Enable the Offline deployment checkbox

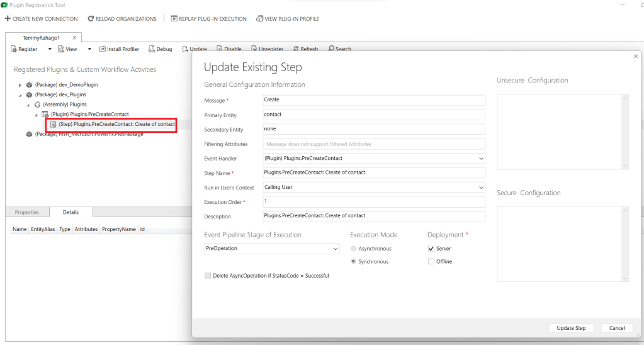(x=431, y=261)
